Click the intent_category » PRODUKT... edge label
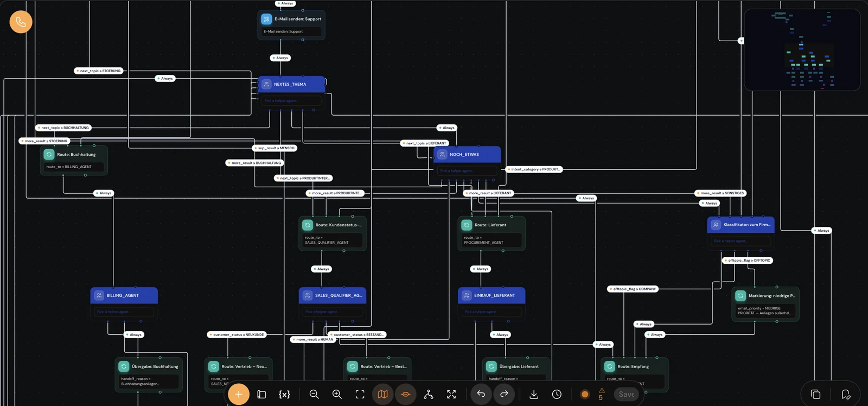 pyautogui.click(x=533, y=169)
